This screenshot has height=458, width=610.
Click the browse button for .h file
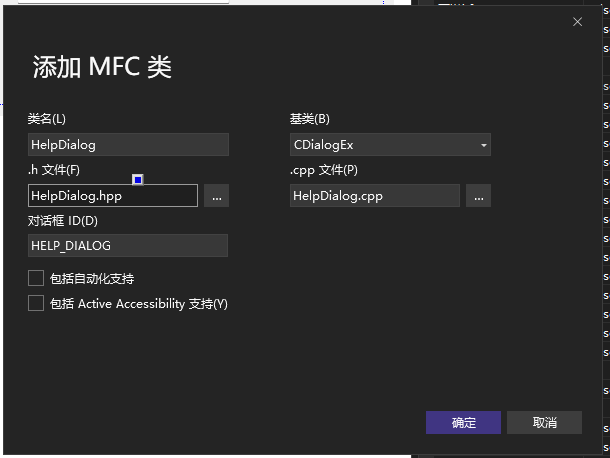(217, 196)
